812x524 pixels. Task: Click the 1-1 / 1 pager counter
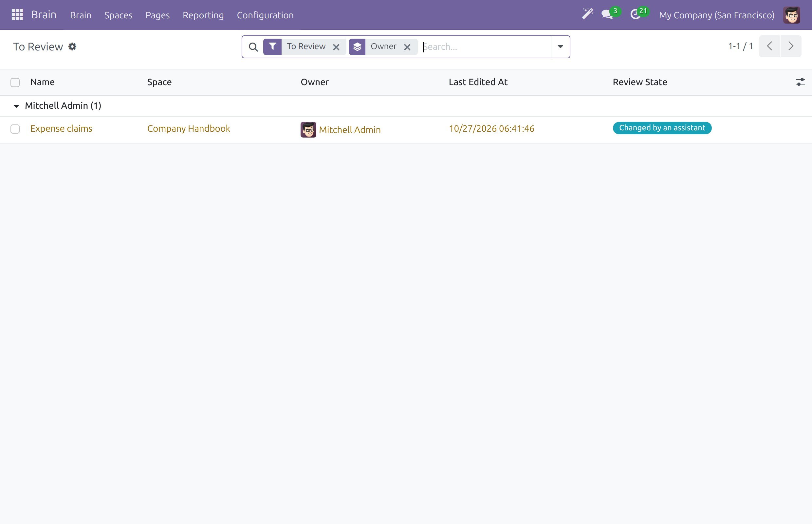point(741,46)
